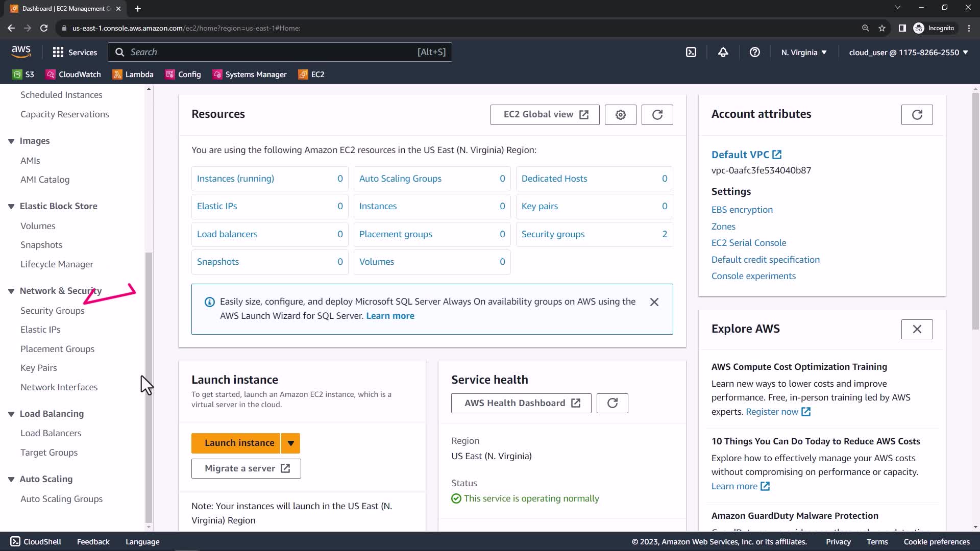Viewport: 980px width, 551px height.
Task: Open Security Groups in the sidebar
Action: coord(52,311)
